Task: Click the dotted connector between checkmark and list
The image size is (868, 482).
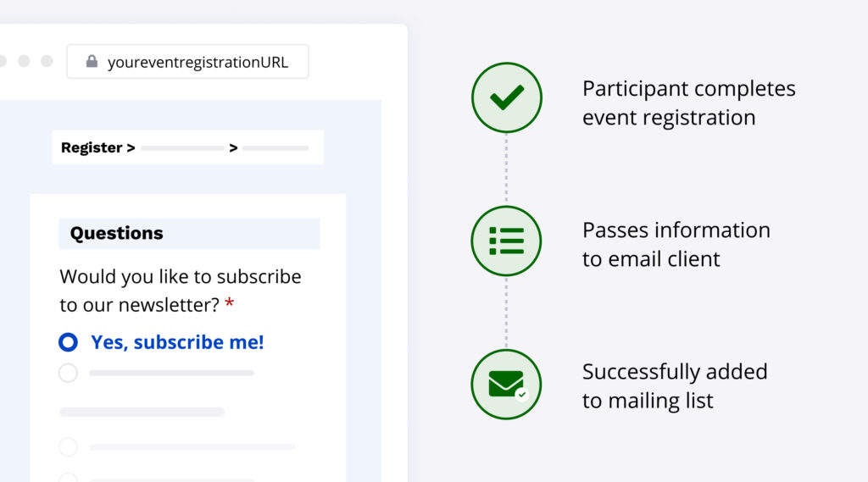Action: point(506,169)
